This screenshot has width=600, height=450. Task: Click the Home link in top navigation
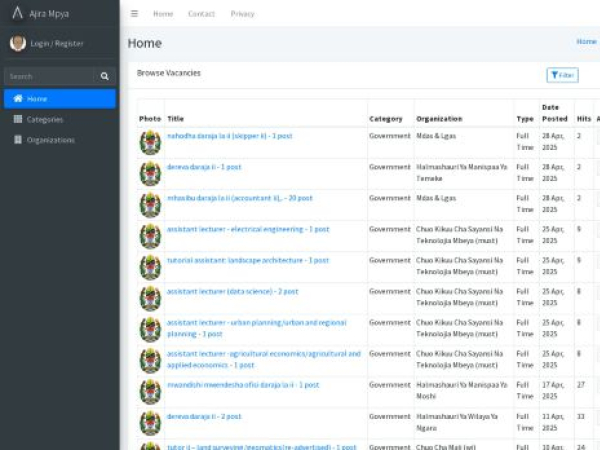point(163,14)
